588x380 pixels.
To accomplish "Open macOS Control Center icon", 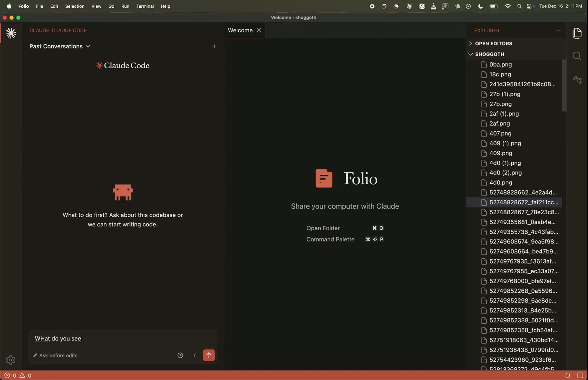I will pos(529,6).
